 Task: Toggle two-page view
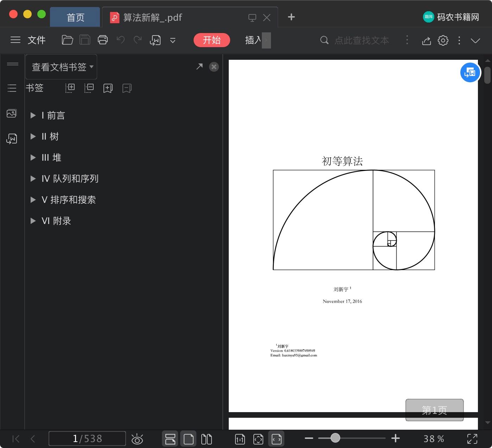[x=207, y=439]
